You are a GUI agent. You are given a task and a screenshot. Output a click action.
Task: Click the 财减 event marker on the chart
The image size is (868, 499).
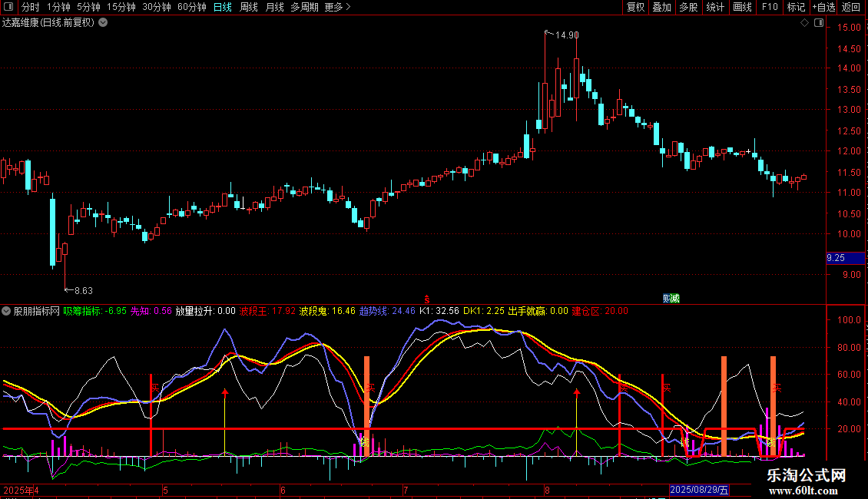[x=671, y=299]
